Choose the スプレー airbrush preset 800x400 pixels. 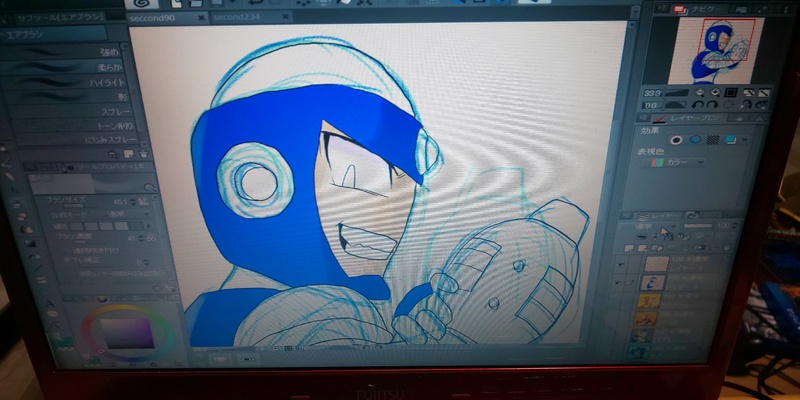69,111
